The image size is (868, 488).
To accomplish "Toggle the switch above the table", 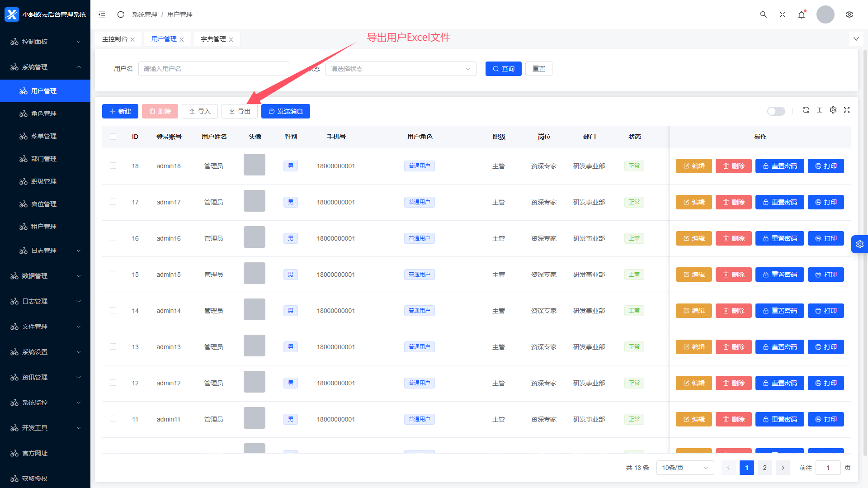I will point(776,111).
